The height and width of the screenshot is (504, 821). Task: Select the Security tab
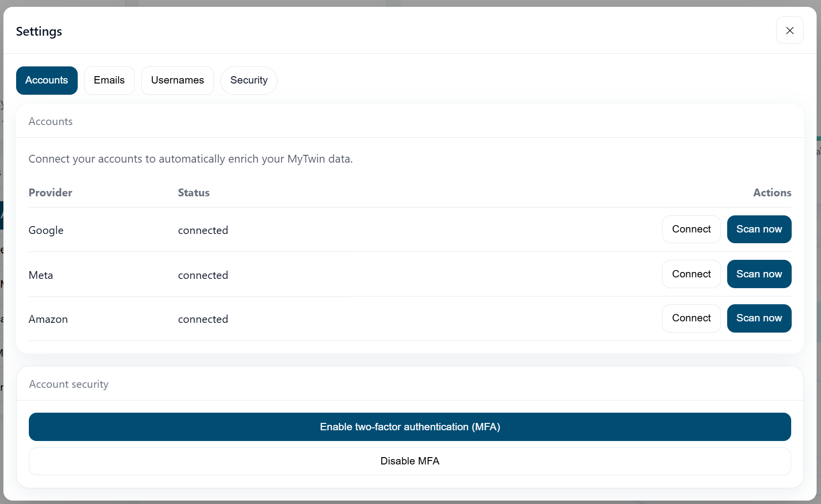(249, 81)
